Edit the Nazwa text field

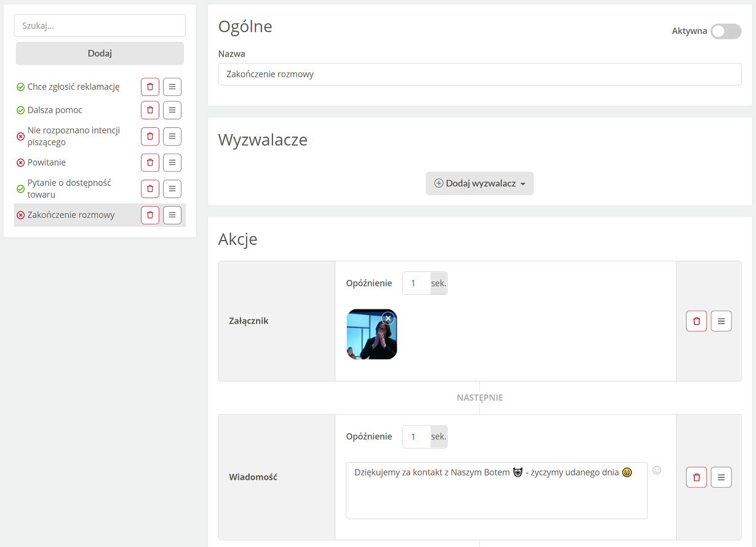(480, 74)
